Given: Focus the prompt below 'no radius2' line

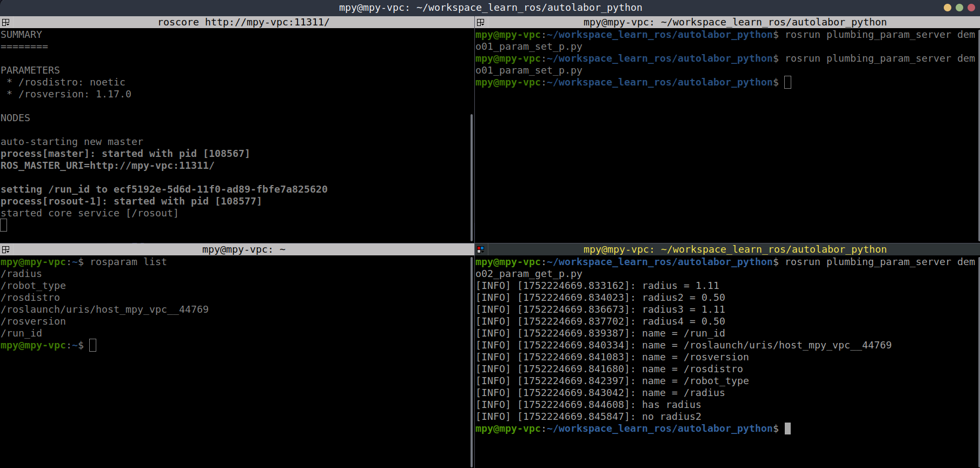Looking at the screenshot, I should [787, 429].
